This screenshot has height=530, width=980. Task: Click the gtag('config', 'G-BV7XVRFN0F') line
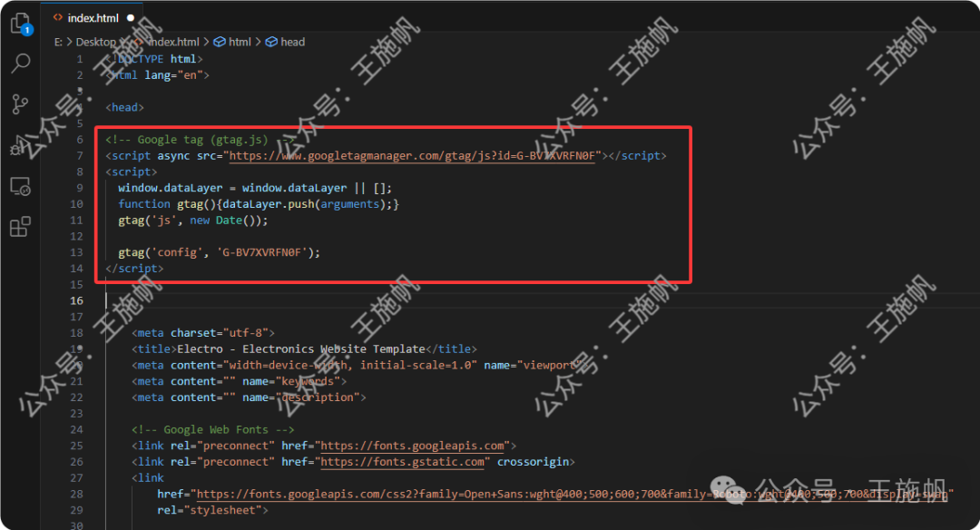(x=219, y=252)
